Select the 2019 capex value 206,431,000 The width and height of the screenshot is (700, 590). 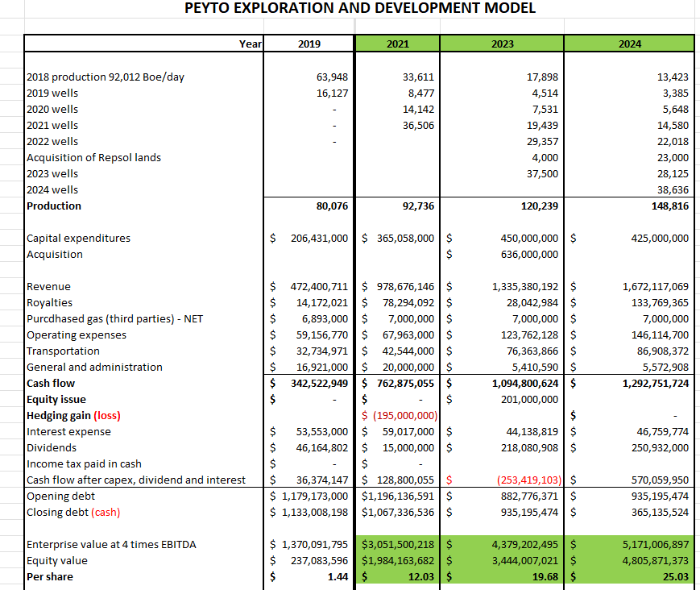click(319, 238)
